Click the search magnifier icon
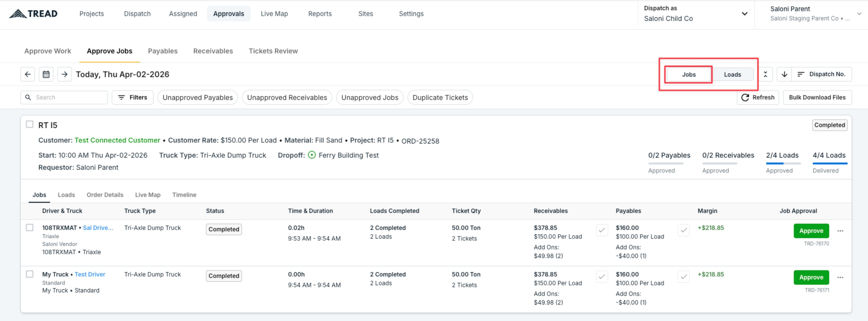Viewport: 868px width, 321px height. tap(28, 97)
